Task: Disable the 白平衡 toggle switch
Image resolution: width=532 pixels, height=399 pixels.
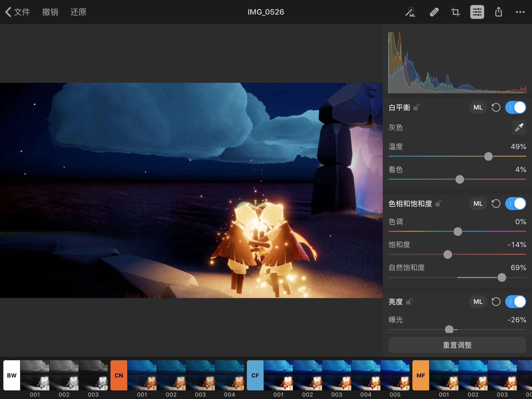Action: tap(515, 107)
